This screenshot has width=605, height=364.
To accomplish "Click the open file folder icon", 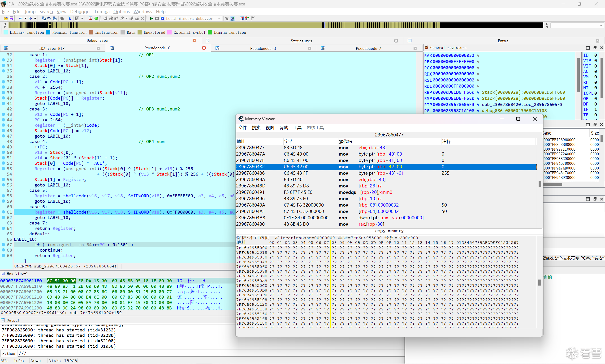I will click(6, 18).
